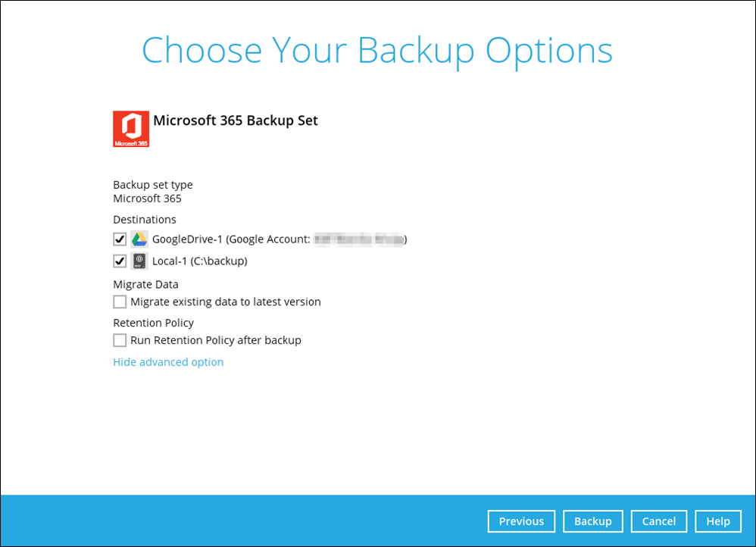
Task: Select the Local-1 (C:\backup) label text
Action: 200,261
